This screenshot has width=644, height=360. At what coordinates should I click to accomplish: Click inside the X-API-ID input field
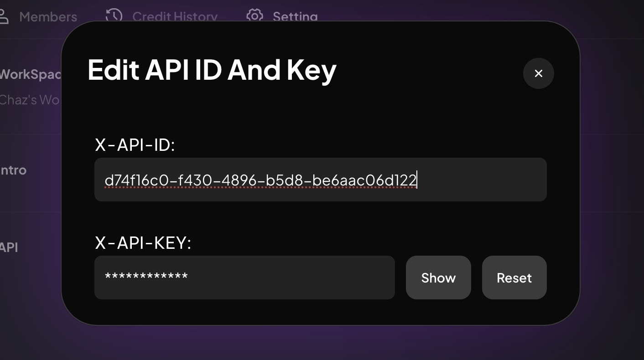click(x=319, y=180)
